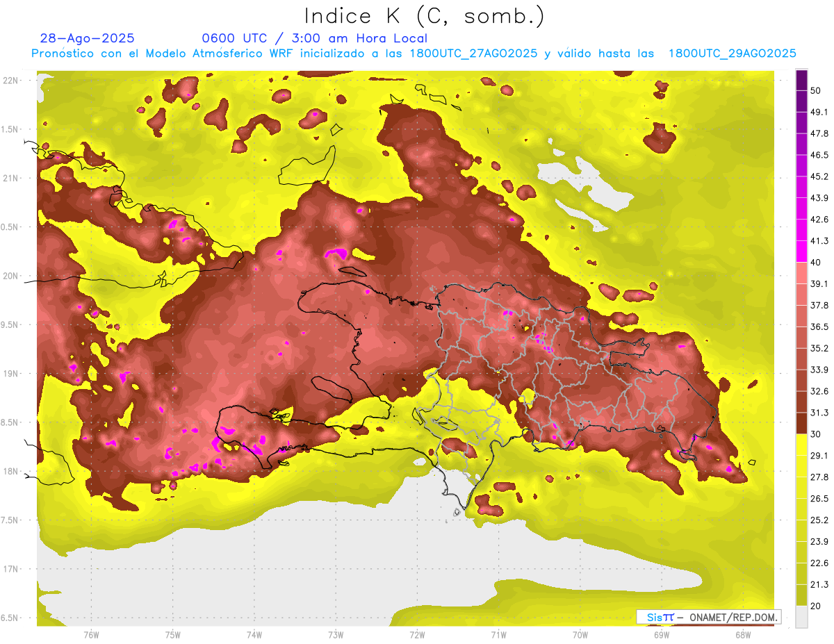Viewport: 834px width, 644px height.
Task: Pick the bright yellow swatch between 29.1 and 30
Action: coord(801,445)
